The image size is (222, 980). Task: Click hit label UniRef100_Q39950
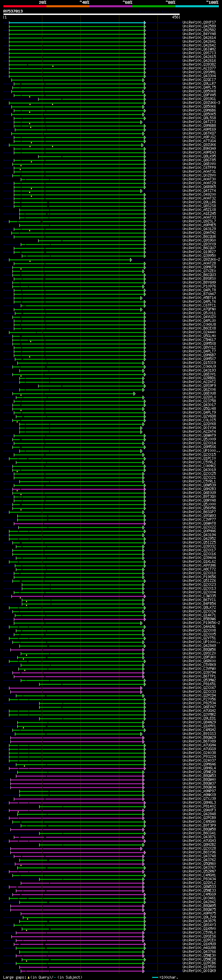199,256
